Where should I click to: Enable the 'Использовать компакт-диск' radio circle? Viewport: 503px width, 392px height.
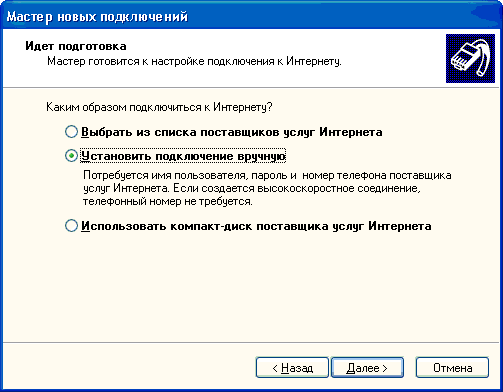71,226
